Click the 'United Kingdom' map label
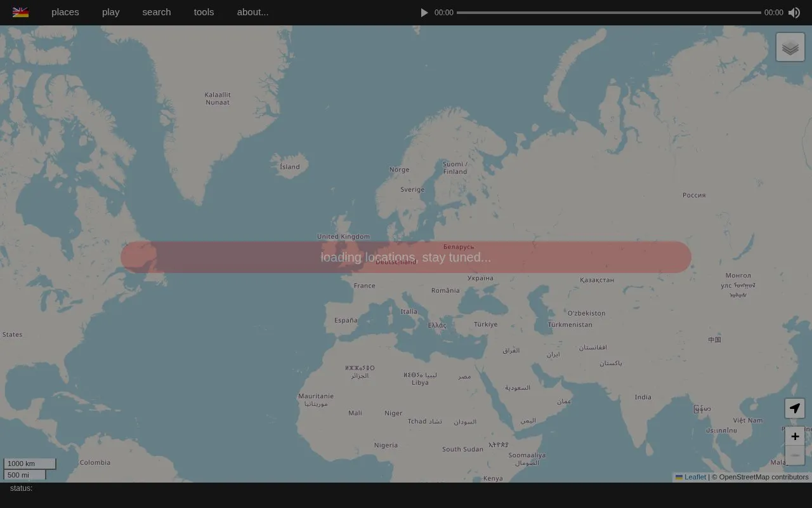Viewport: 812px width, 508px height. pos(343,237)
